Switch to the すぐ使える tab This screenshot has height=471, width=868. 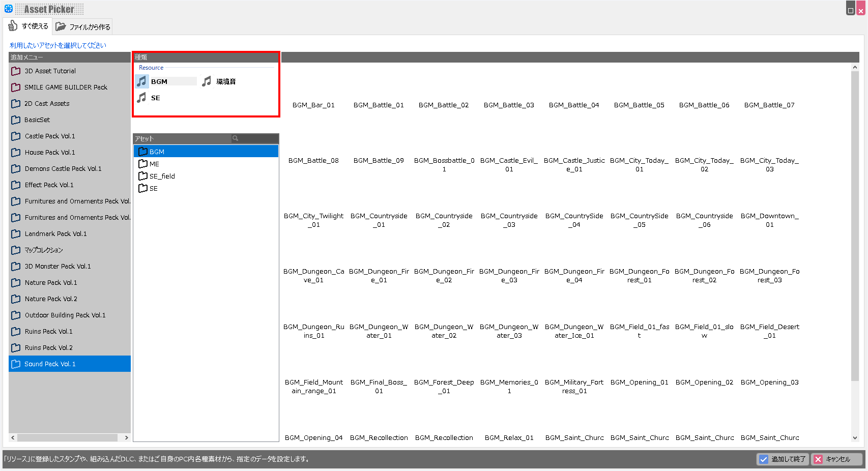tap(28, 26)
